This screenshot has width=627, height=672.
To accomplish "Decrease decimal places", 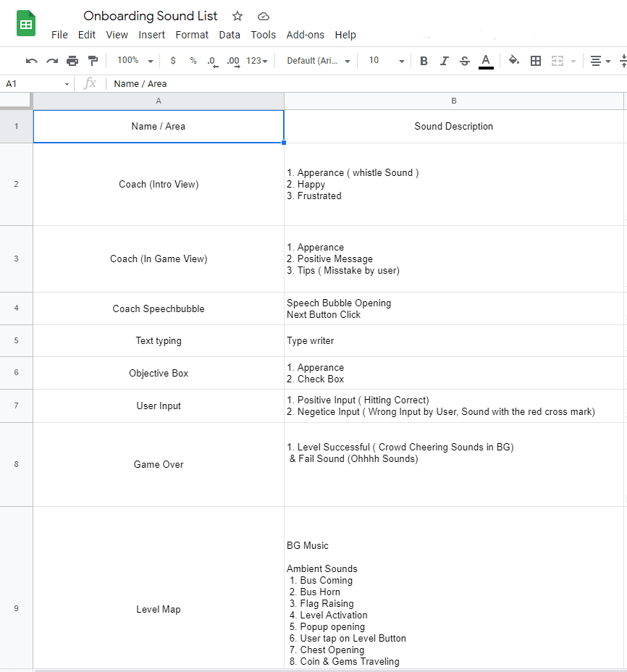I will pos(213,62).
